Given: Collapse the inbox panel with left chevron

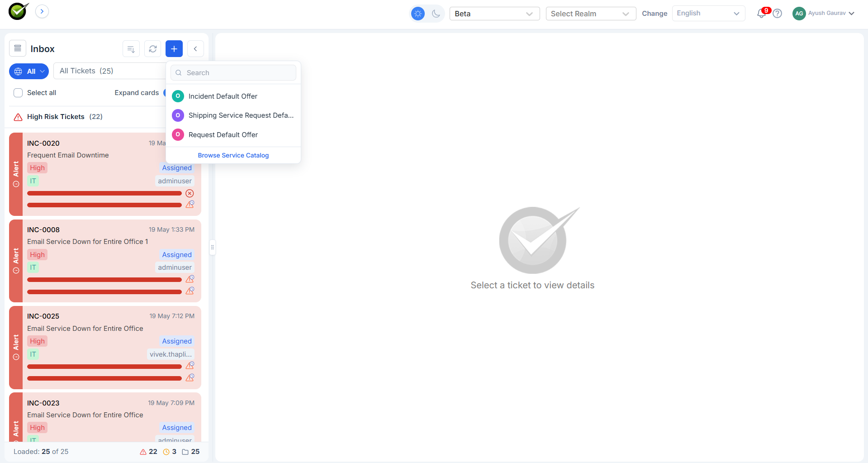Looking at the screenshot, I should [x=195, y=49].
